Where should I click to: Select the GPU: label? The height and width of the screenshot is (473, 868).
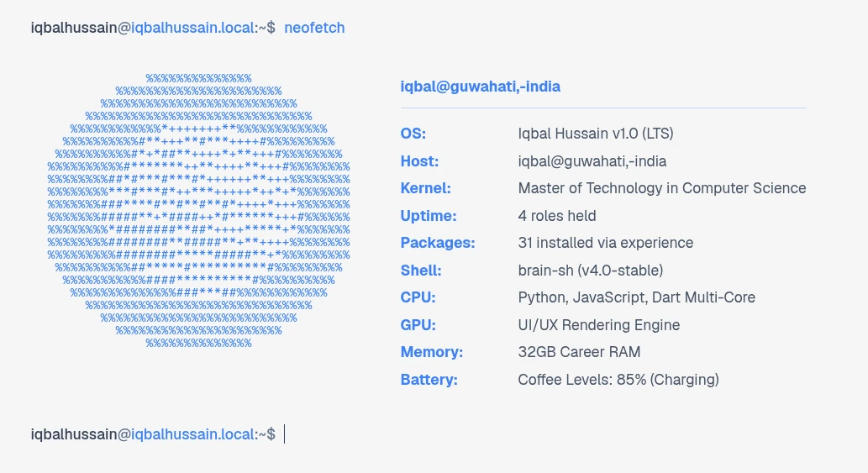tap(418, 325)
